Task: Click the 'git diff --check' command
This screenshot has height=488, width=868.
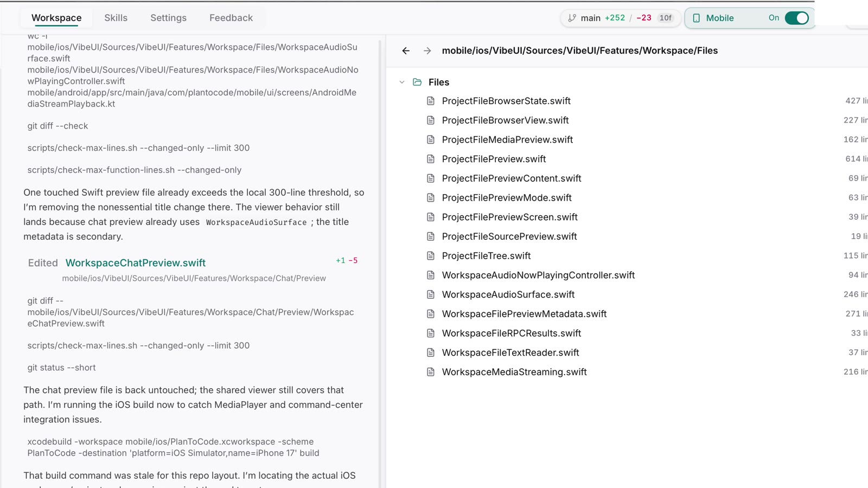Action: coord(58,126)
